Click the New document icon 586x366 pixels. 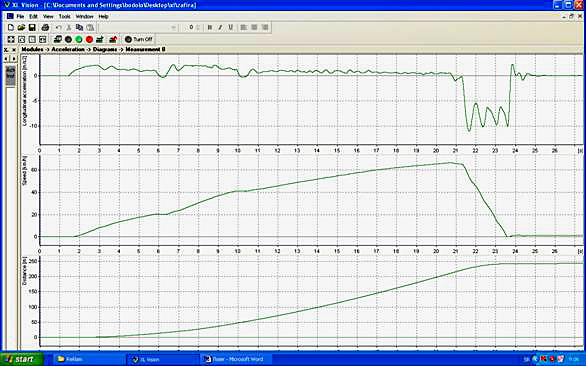(x=11, y=27)
